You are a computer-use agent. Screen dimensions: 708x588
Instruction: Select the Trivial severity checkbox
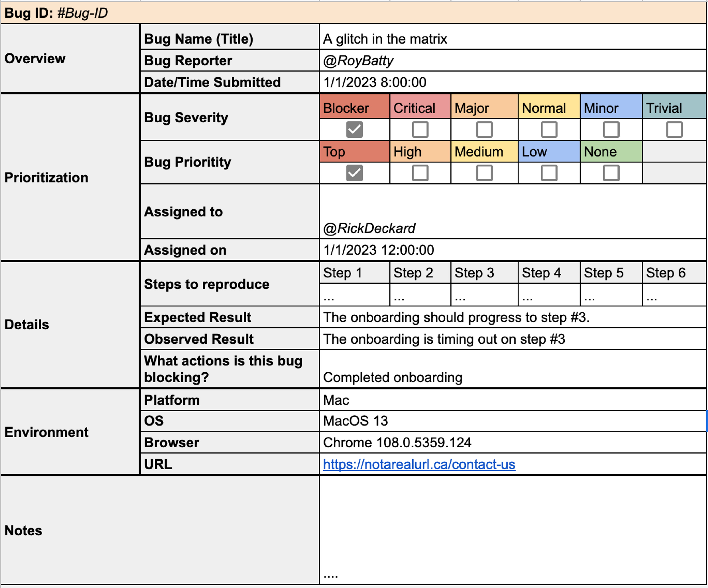674,129
